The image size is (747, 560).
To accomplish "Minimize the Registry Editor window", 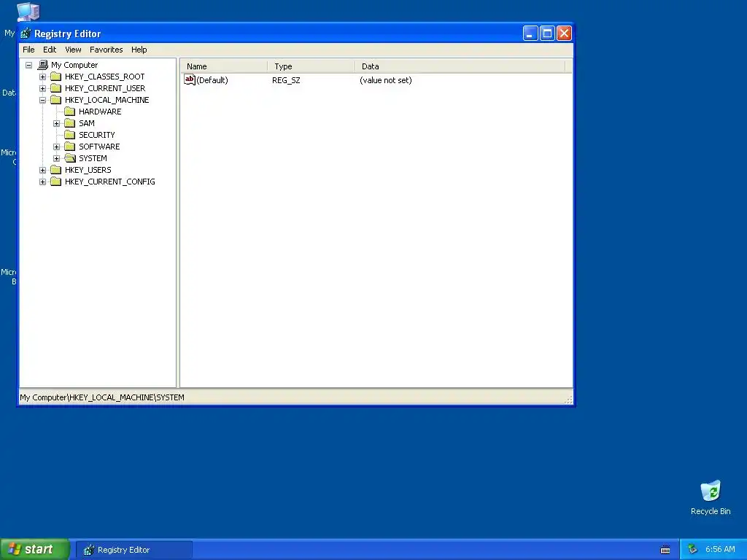I will [x=530, y=34].
